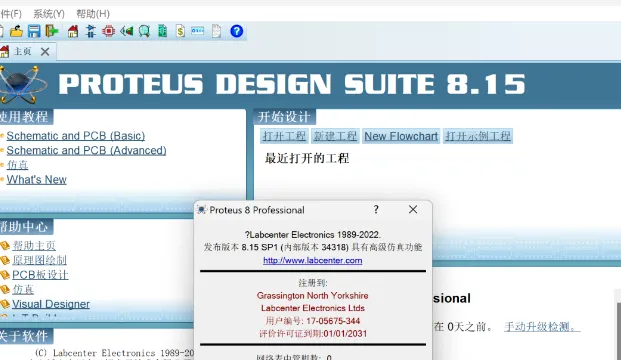Image resolution: width=621 pixels, height=360 pixels.
Task: Open http://www.labcenter.com link in dialog
Action: pyautogui.click(x=313, y=261)
